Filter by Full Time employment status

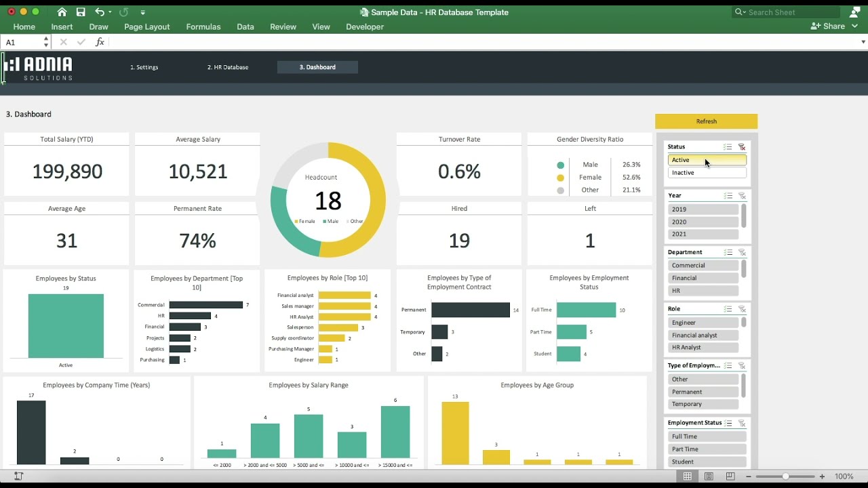[x=707, y=436]
